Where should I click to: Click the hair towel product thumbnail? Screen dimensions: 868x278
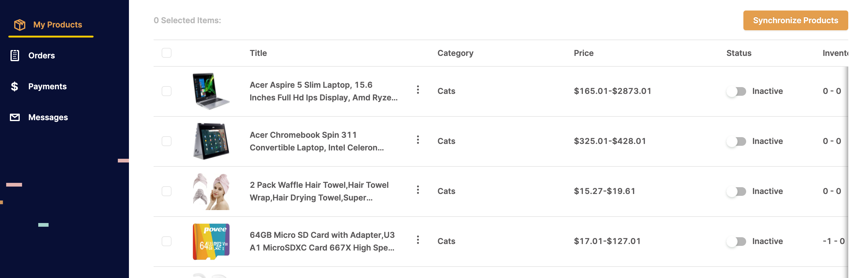211,192
